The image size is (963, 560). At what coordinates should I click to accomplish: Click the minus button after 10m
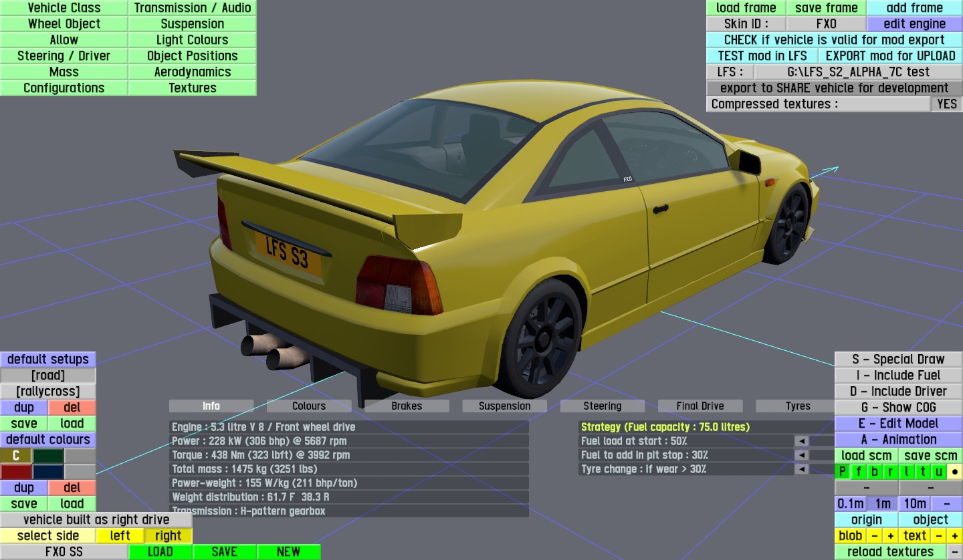(x=947, y=504)
